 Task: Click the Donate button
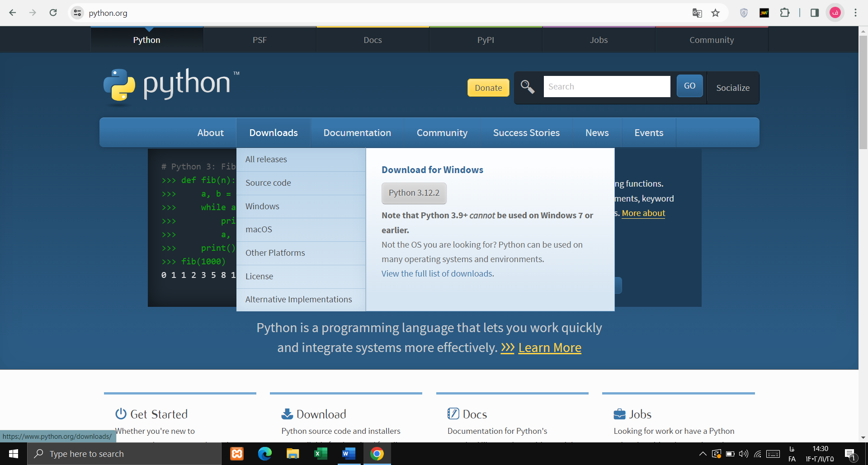[488, 88]
